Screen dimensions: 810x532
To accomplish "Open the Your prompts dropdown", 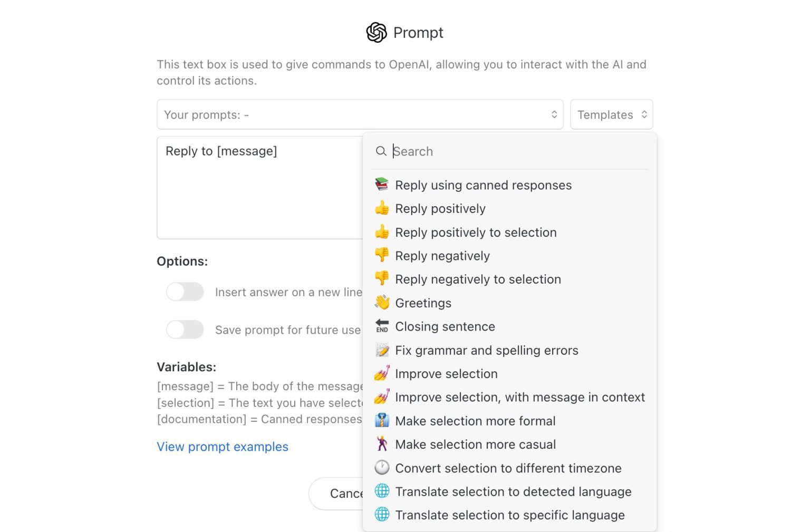I will click(x=360, y=114).
